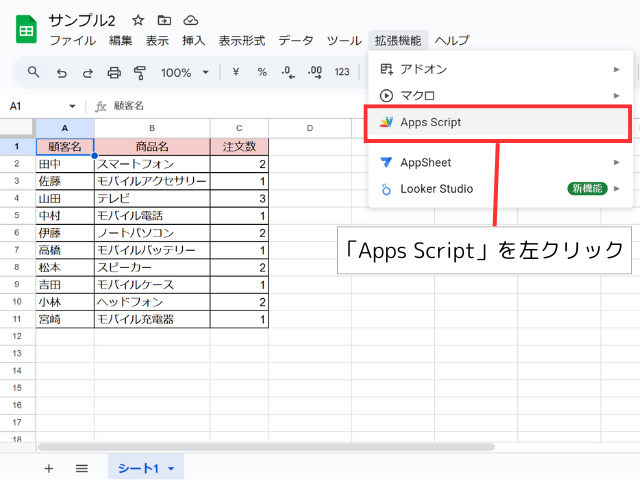Click the AppSheet logo icon
This screenshot has width=640, height=480.
[386, 162]
